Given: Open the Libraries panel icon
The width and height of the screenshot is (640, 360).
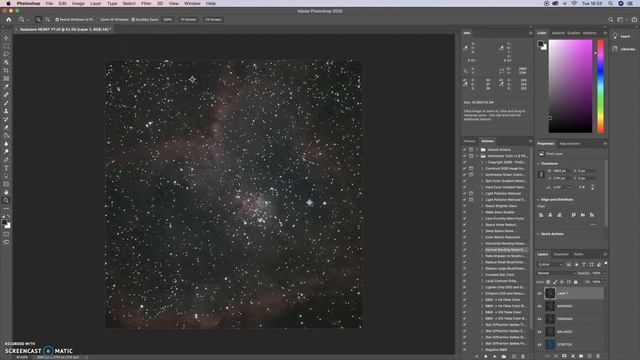Looking at the screenshot, I should [615, 49].
